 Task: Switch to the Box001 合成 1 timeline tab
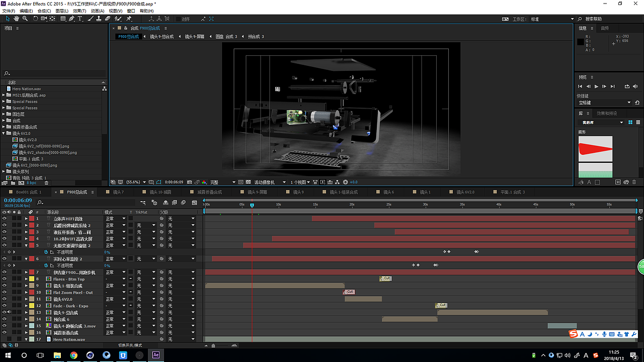pyautogui.click(x=29, y=192)
